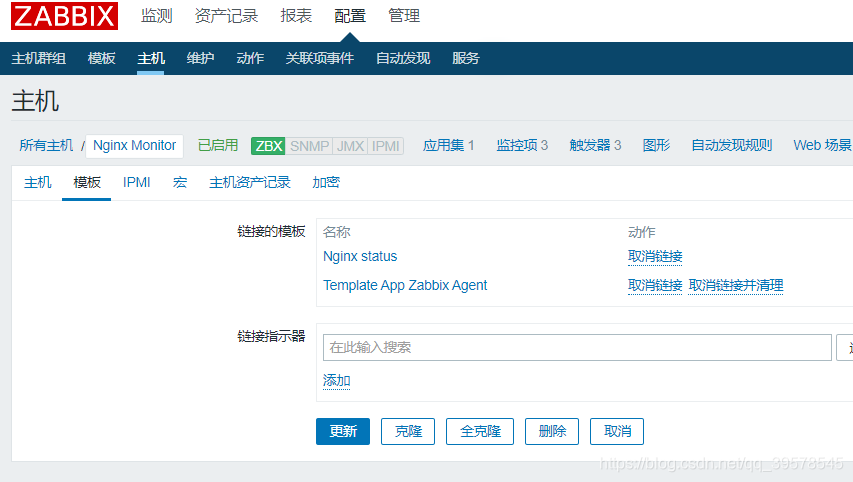Viewport: 853px width, 482px height.
Task: Open 自动发现 submenu
Action: (403, 58)
